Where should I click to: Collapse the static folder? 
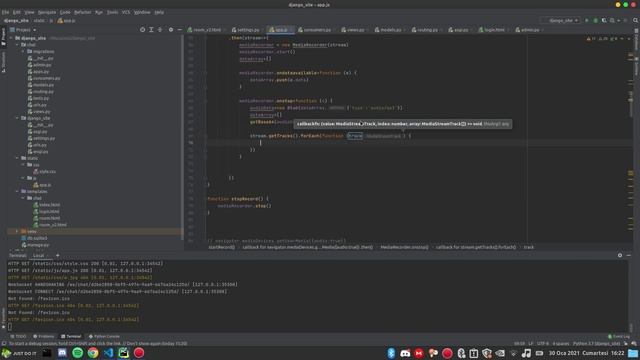tap(17, 158)
